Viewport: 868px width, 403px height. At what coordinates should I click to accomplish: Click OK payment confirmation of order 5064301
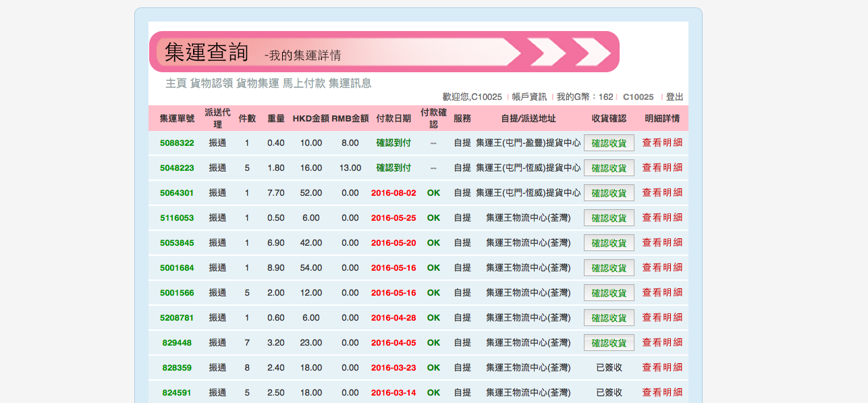pos(433,193)
